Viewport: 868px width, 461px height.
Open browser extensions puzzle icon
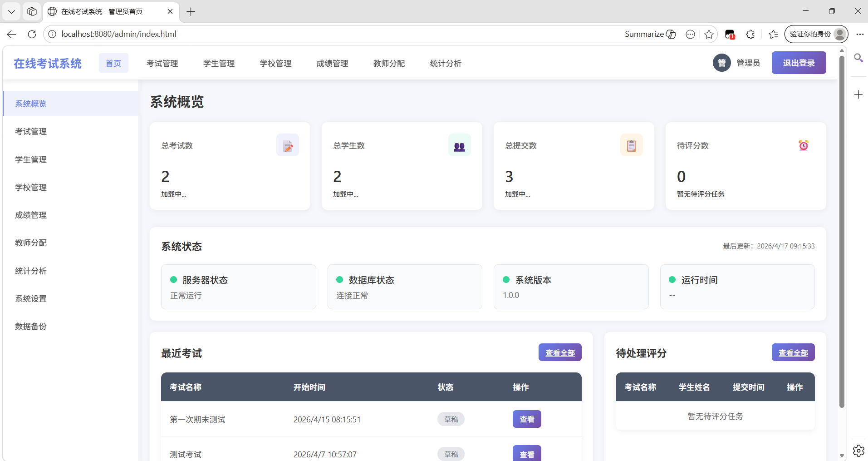[750, 34]
